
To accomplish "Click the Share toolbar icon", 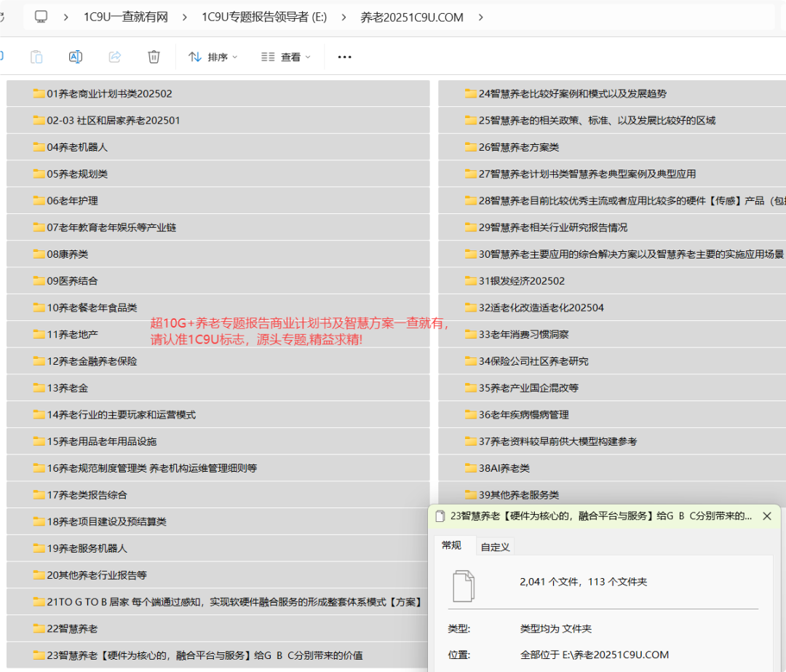I will click(114, 57).
